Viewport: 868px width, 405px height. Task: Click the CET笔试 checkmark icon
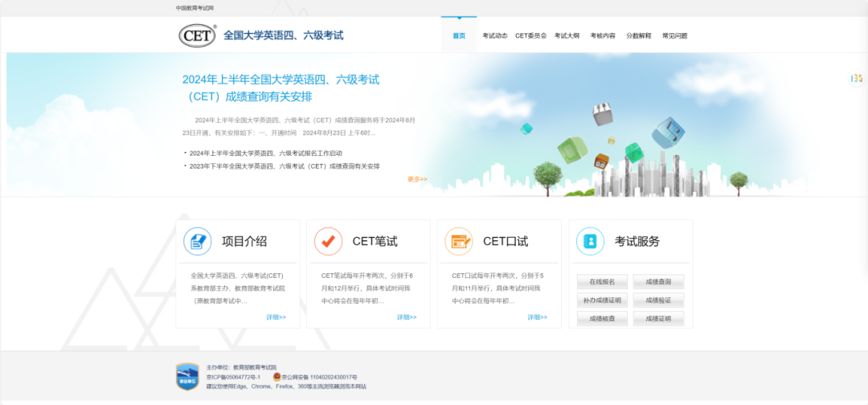tap(328, 241)
